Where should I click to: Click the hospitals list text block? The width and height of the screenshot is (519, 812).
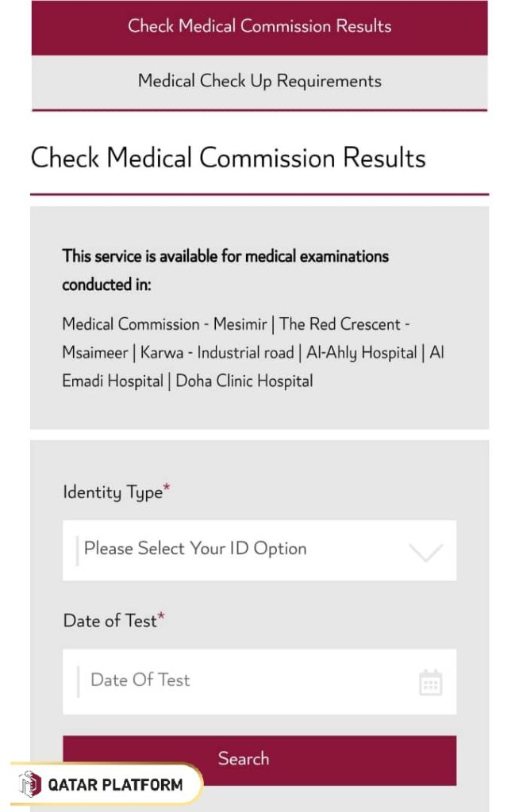[x=254, y=353]
